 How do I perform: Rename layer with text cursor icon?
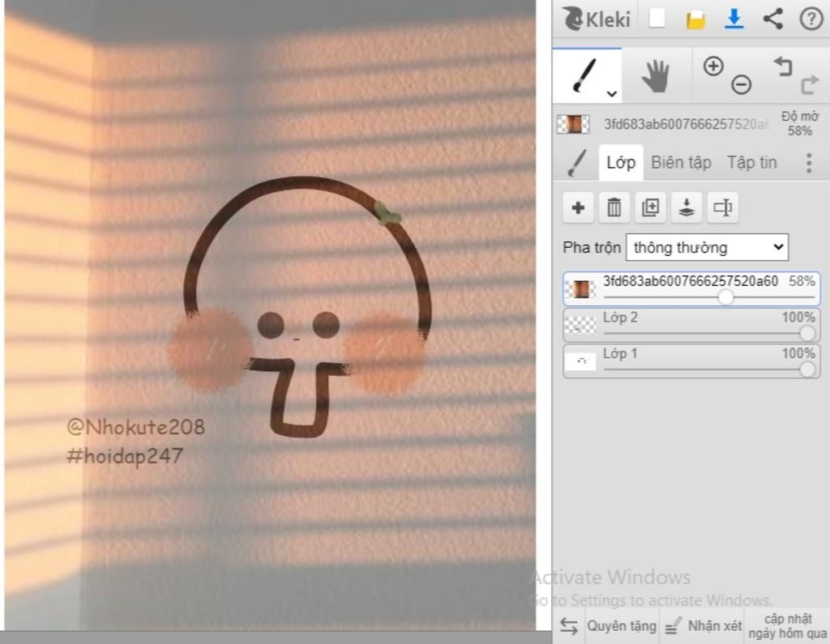[x=722, y=207]
